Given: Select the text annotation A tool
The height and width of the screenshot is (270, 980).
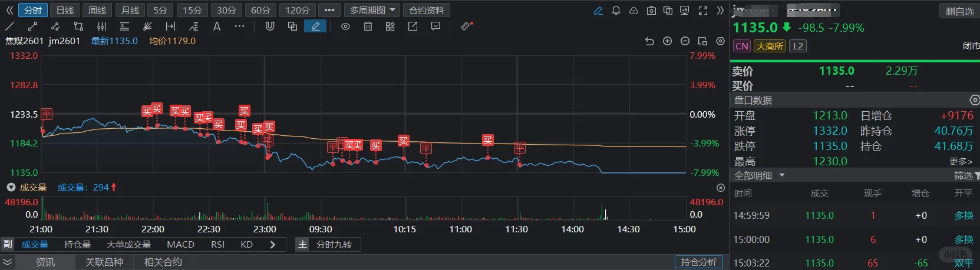Looking at the screenshot, I should pos(216,26).
